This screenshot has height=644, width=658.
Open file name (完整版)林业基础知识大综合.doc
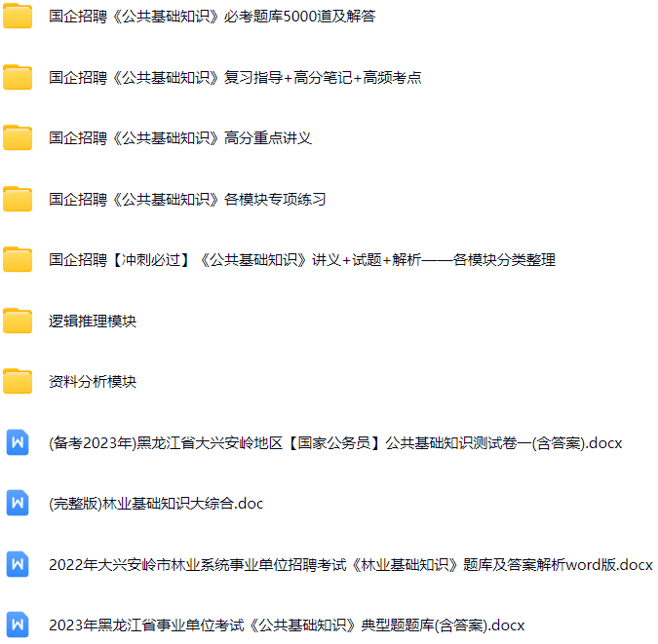pos(156,504)
